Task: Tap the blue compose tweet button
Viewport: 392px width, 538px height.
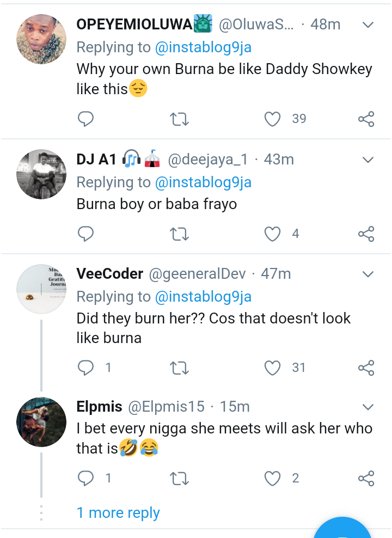Action: tap(343, 528)
